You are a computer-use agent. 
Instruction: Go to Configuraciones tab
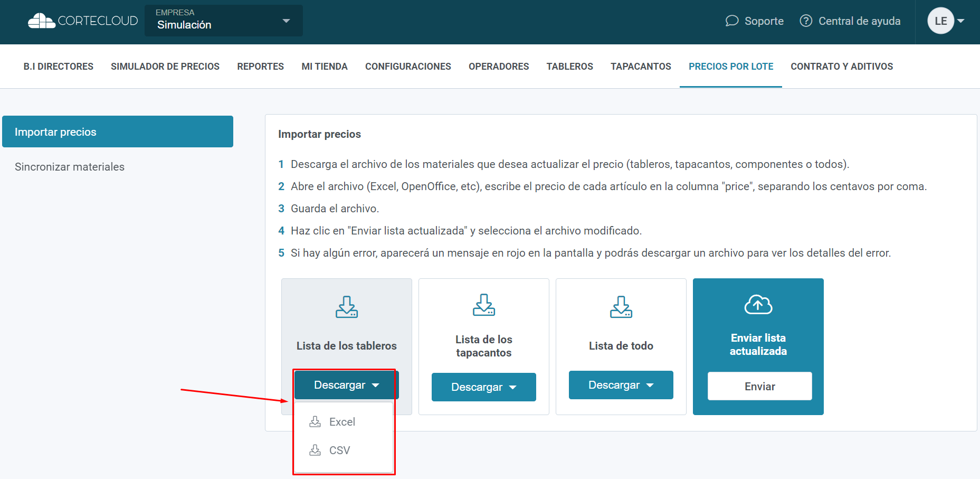tap(408, 67)
